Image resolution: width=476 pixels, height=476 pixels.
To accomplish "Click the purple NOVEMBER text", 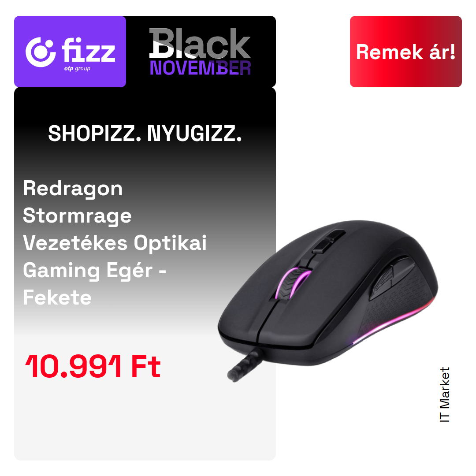I will [200, 68].
